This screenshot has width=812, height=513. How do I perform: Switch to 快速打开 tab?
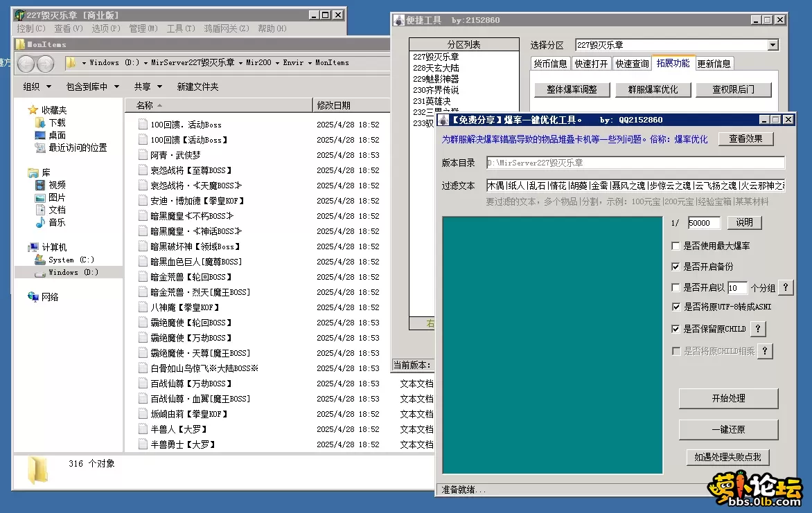pos(591,64)
